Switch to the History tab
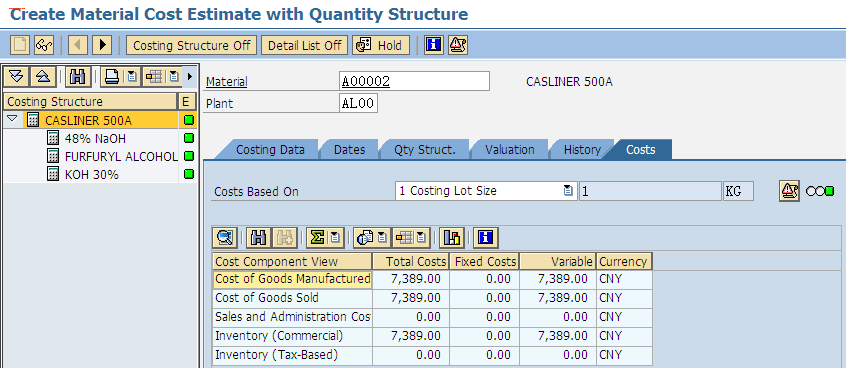Viewport: 846px width, 368px height. coord(582,150)
